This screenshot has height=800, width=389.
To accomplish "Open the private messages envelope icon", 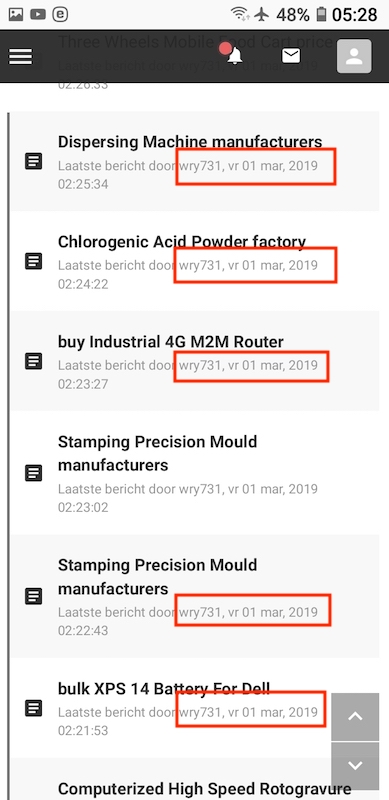I will coord(291,56).
